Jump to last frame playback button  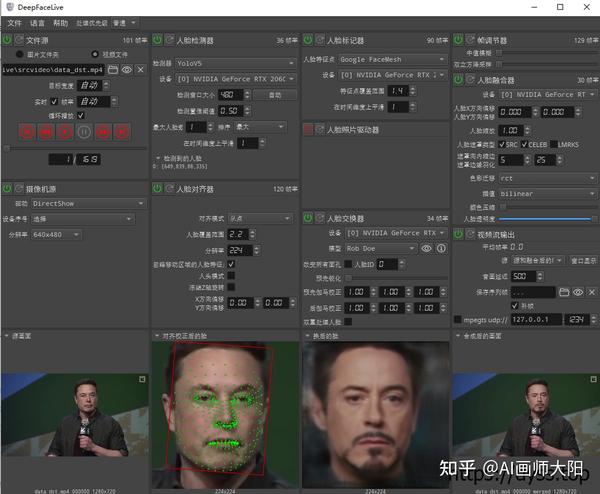point(122,132)
